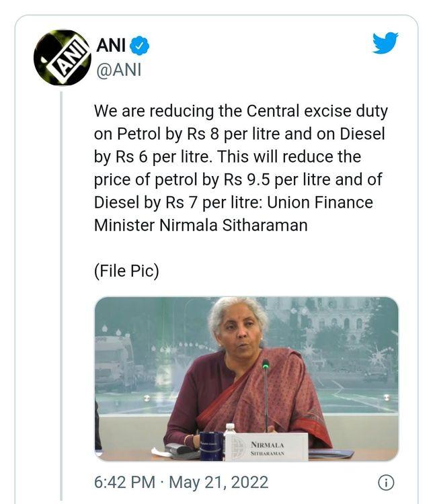Open the ANI display name profile link
This screenshot has height=504, width=433.
click(x=110, y=46)
